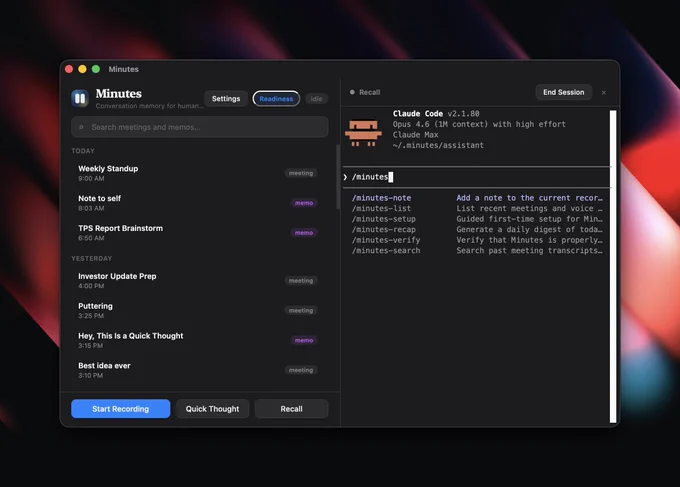Screen dimensions: 680x487
Task: Click the /minutes terminal prompt input
Action: click(x=476, y=177)
